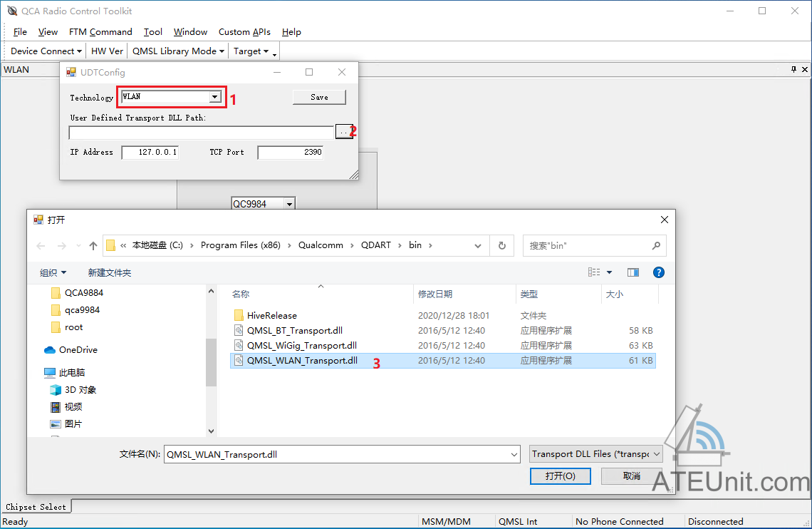Select QMSL_WiGig_Transport.dll file

pyautogui.click(x=443, y=346)
